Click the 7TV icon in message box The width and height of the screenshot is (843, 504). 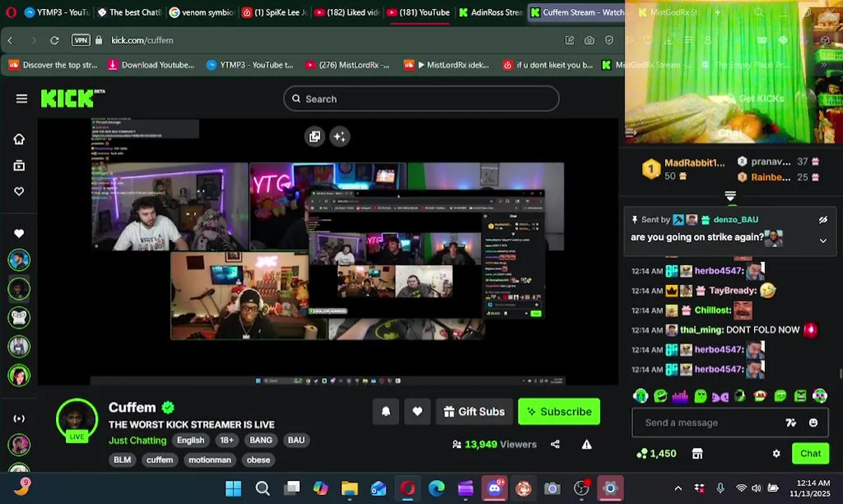[791, 422]
